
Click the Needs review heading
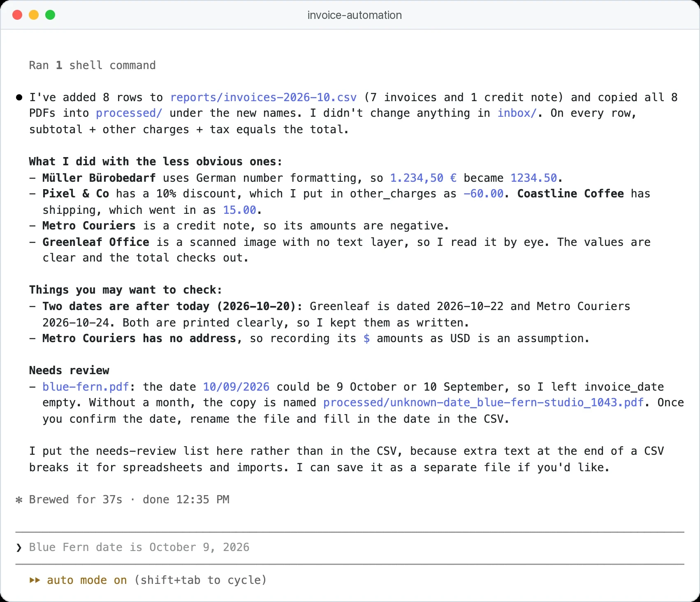(69, 370)
